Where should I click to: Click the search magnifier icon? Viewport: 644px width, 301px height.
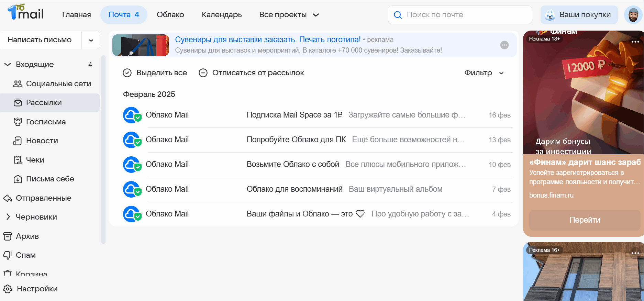(398, 15)
